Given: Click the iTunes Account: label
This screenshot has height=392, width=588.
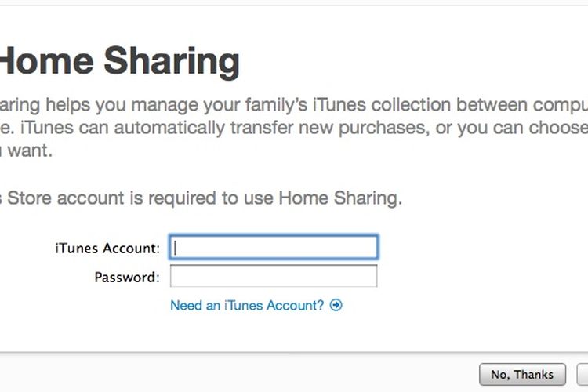Looking at the screenshot, I should pyautogui.click(x=107, y=248).
